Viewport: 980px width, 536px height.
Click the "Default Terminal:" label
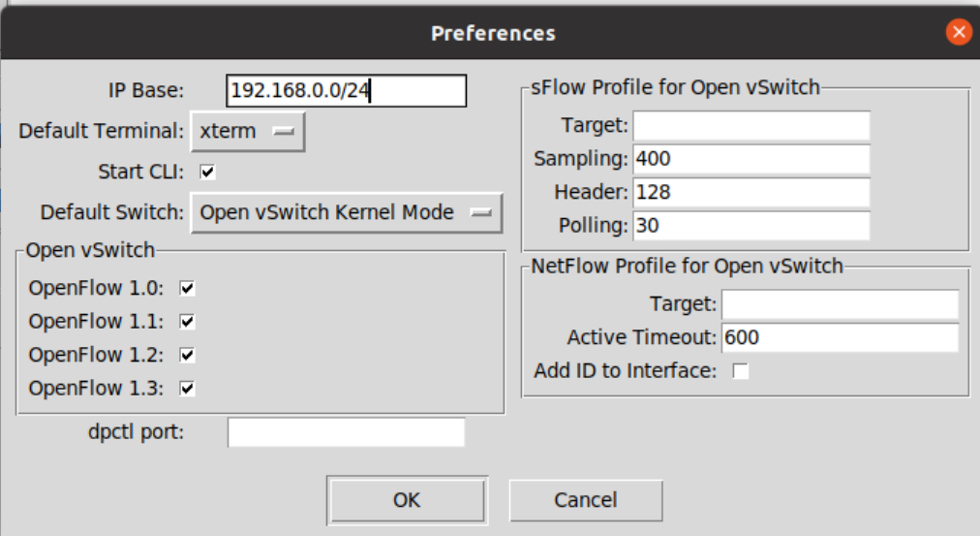tap(102, 132)
